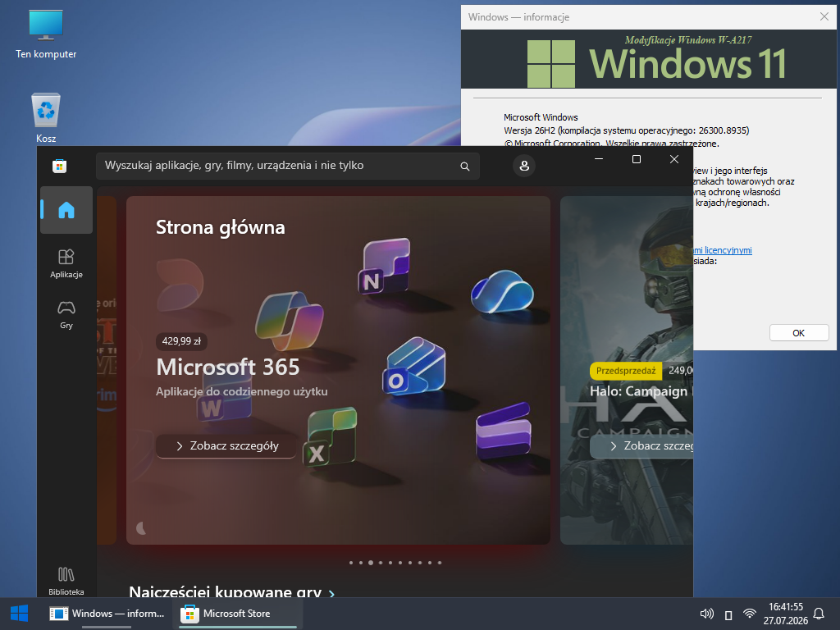
Task: Click Microsoft 365 title text
Action: pyautogui.click(x=228, y=367)
